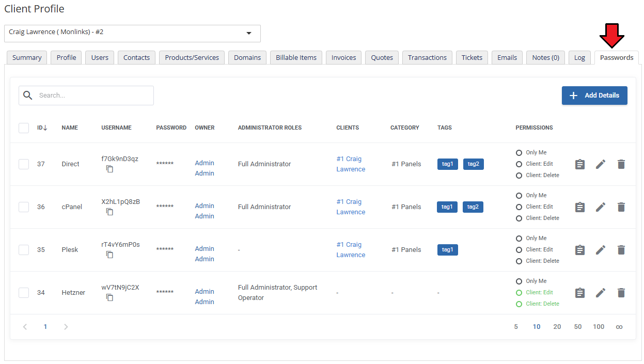Image resolution: width=644 pixels, height=364 pixels.
Task: Toggle Client: Delete permission for Hetzner
Action: point(519,304)
